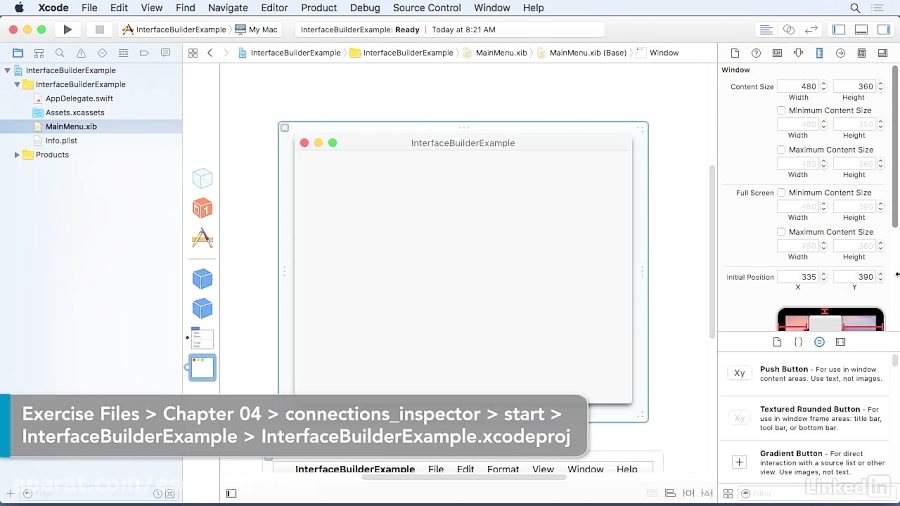This screenshot has height=506, width=900.
Task: Open AppDelegate.swift in navigator
Action: coord(79,98)
